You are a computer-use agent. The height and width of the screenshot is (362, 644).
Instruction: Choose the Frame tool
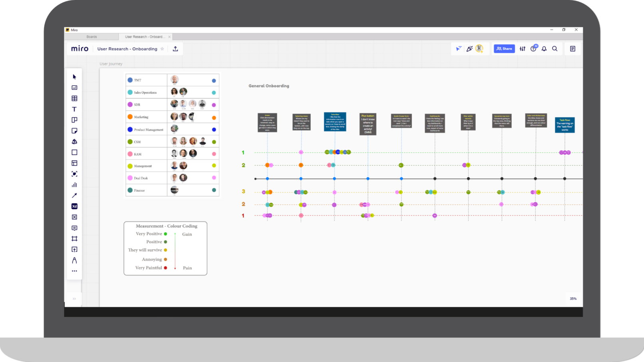[x=74, y=239]
